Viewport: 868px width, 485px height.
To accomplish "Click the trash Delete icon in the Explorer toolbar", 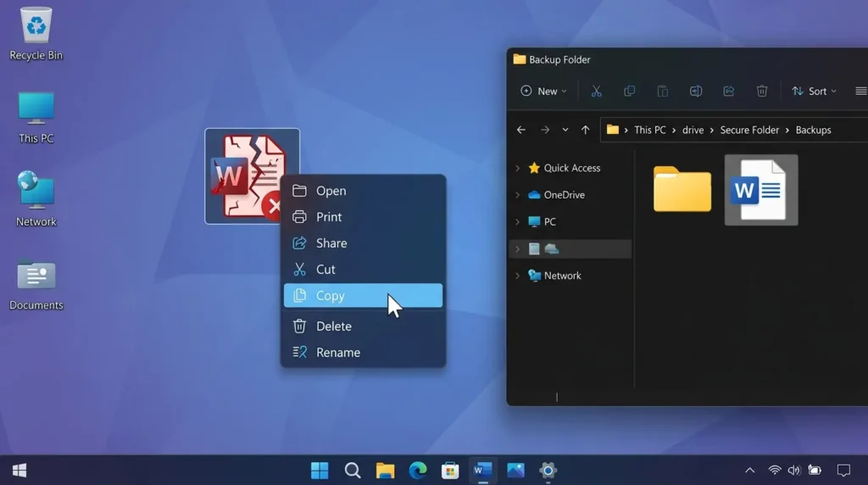I will 762,92.
